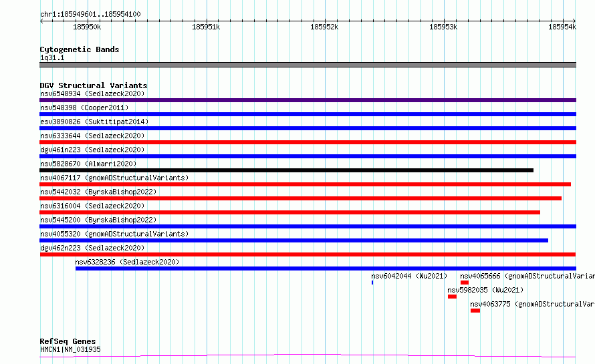Open nsv4055320 gnomAD blue variant bar
Image resolution: width=595 pixels, height=364 pixels.
point(293,240)
